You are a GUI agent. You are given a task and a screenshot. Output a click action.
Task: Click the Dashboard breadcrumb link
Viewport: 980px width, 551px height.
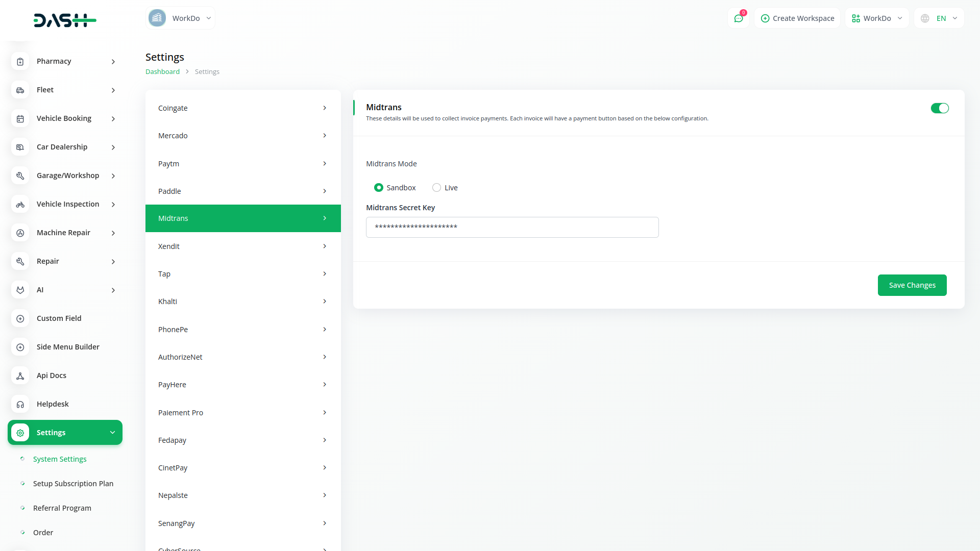click(x=162, y=72)
